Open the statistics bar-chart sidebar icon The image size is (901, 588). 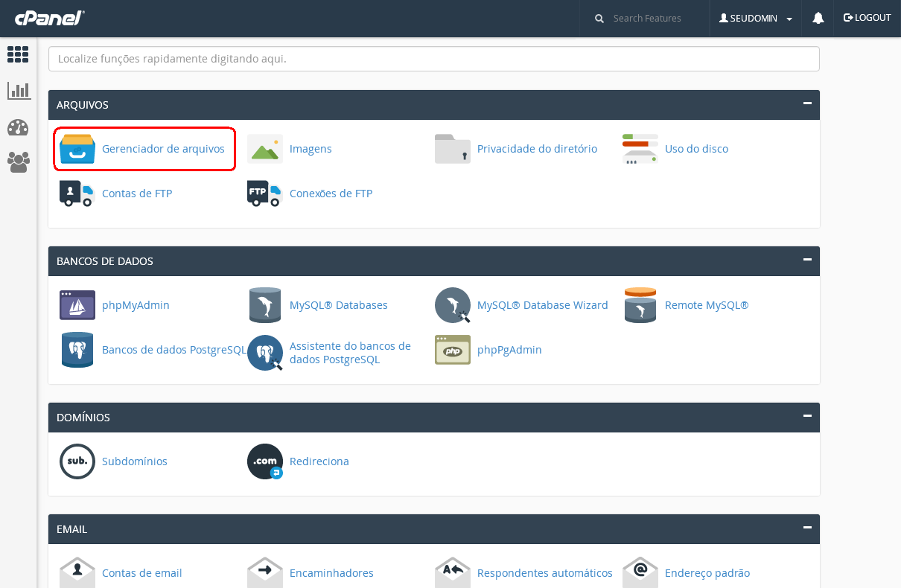[x=18, y=91]
